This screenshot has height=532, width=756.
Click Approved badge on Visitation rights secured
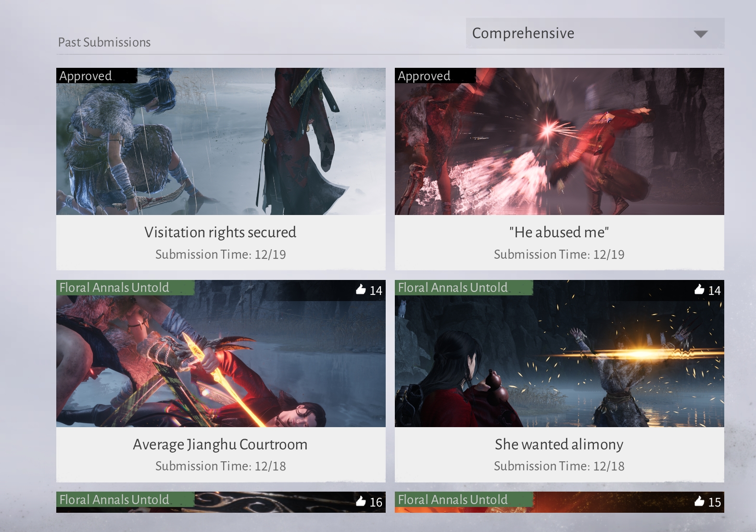click(97, 76)
